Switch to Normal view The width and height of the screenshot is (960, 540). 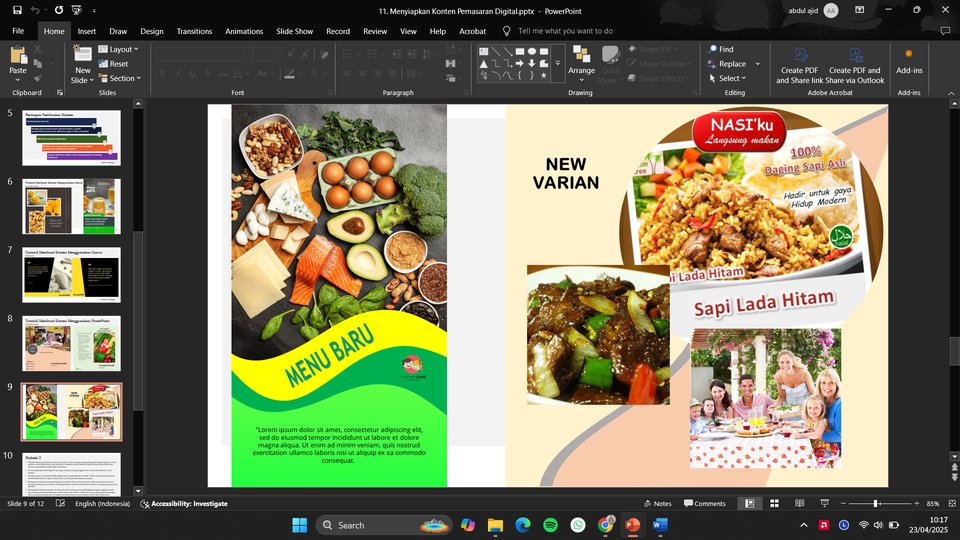coord(749,503)
